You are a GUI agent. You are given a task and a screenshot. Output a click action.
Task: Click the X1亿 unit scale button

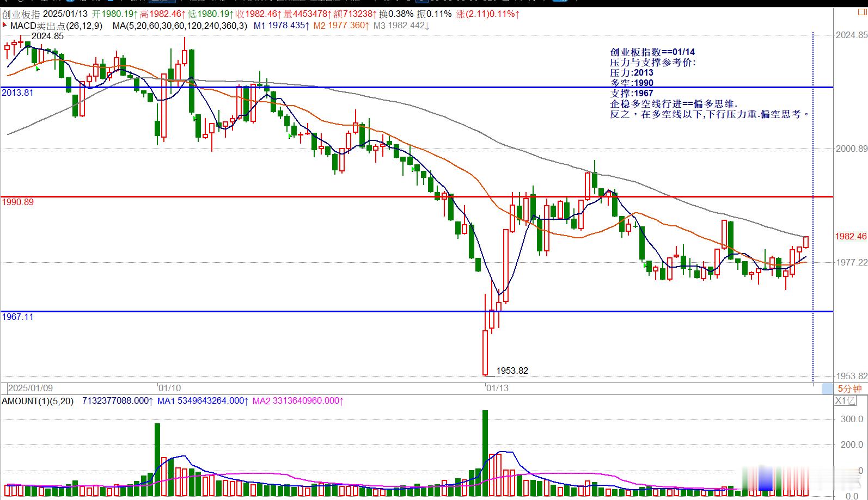point(846,401)
